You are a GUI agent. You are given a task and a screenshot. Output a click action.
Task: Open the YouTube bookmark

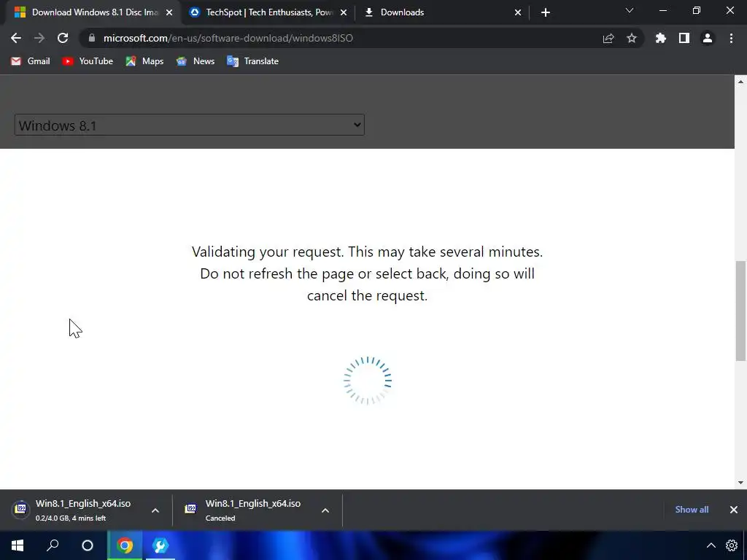88,61
